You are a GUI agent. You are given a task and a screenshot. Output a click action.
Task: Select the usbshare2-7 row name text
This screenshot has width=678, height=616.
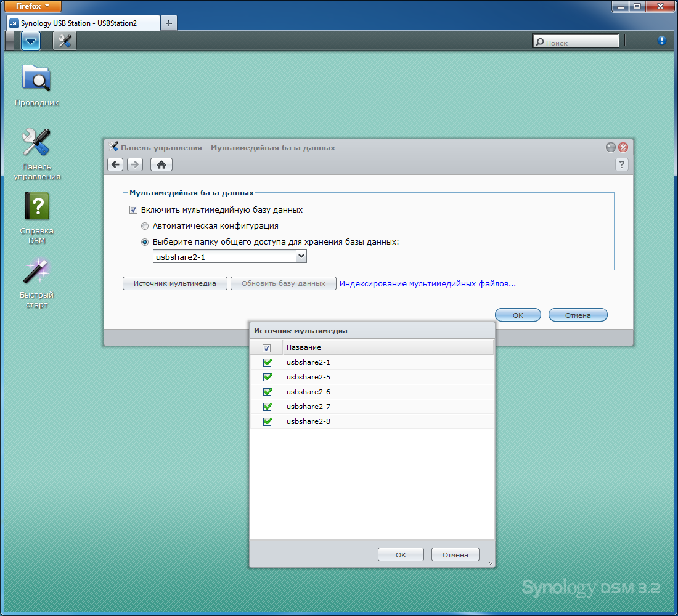click(x=308, y=407)
